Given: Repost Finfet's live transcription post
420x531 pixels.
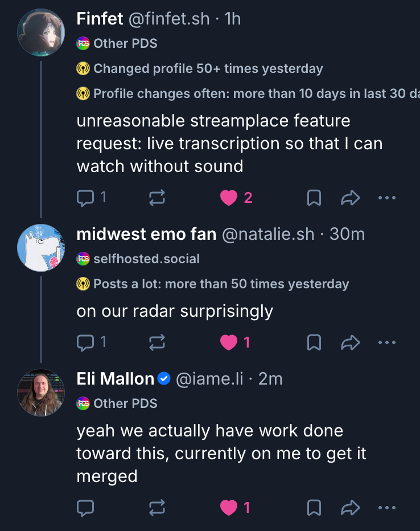Looking at the screenshot, I should coord(157,198).
